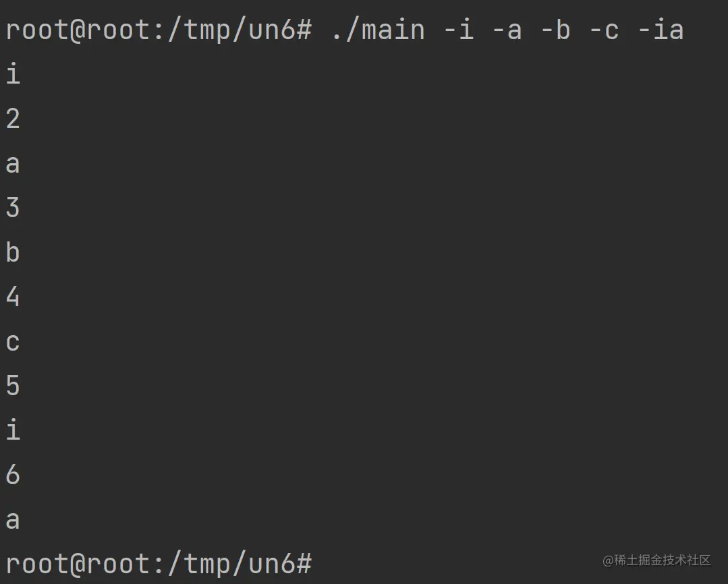Click the output line showing 2

[x=13, y=119]
